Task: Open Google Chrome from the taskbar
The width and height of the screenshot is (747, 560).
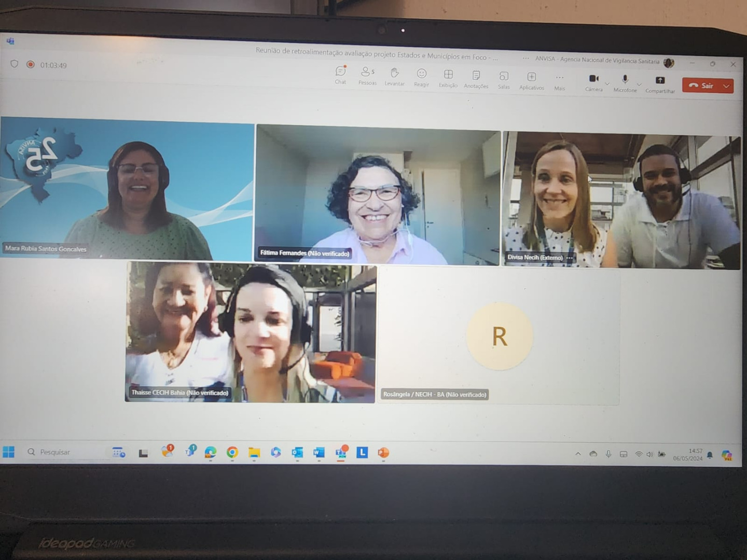Action: [x=232, y=453]
